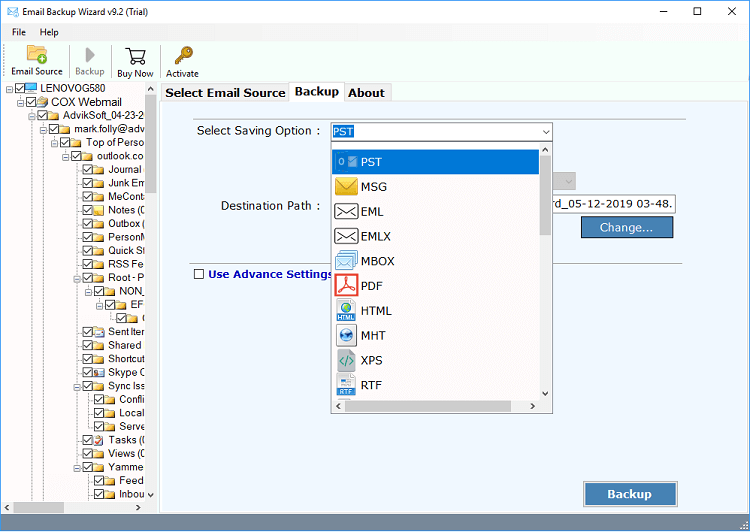Screen dimensions: 750x532
Task: Collapse the Yammer folder node
Action: 77,468
